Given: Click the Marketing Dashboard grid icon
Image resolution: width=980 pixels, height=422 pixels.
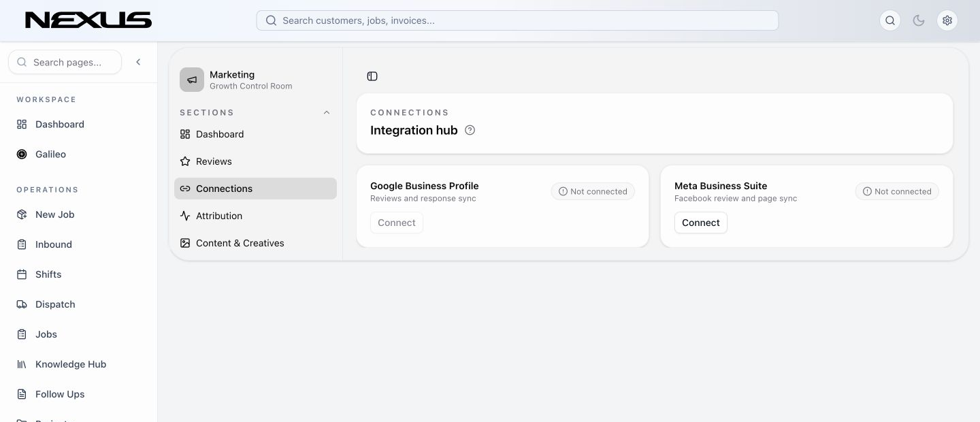Looking at the screenshot, I should click(x=185, y=134).
